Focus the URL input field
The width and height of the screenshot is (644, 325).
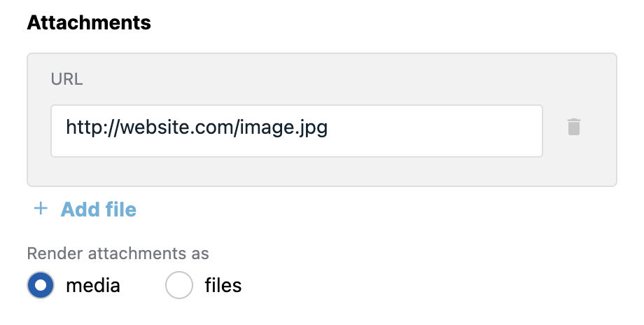click(297, 131)
